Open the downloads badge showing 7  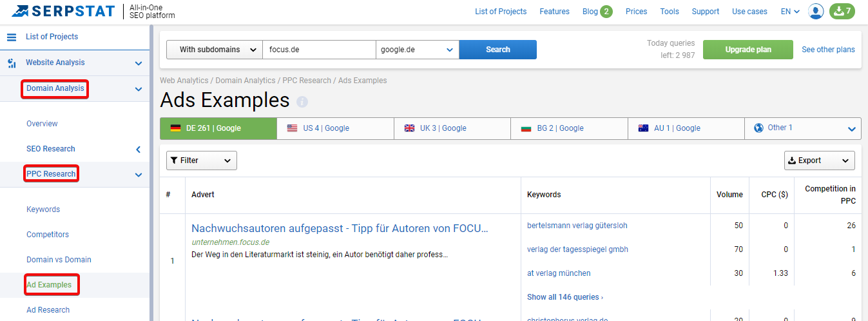click(842, 12)
